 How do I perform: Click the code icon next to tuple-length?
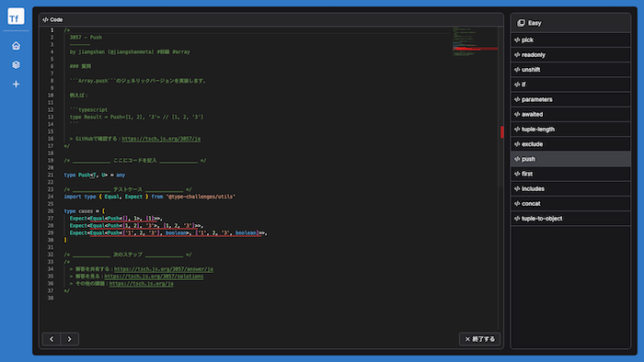(x=517, y=130)
